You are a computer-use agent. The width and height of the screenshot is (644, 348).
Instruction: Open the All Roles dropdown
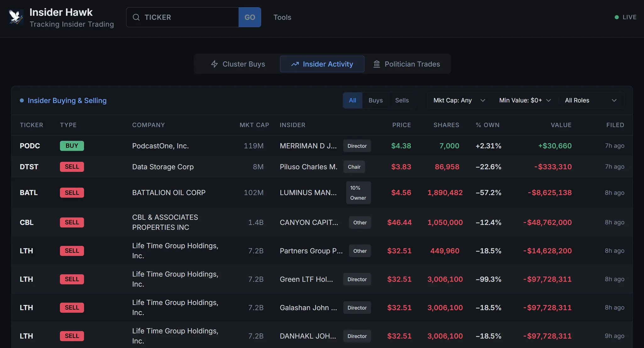coord(591,100)
